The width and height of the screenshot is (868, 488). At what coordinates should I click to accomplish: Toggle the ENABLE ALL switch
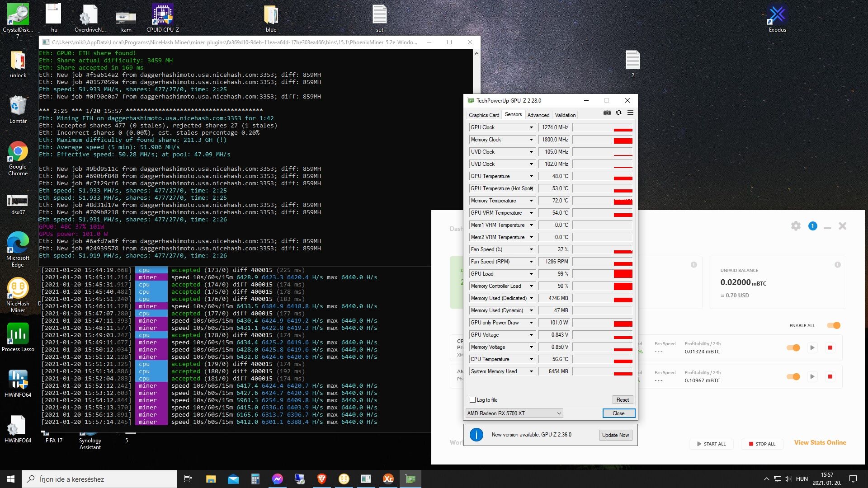point(833,325)
